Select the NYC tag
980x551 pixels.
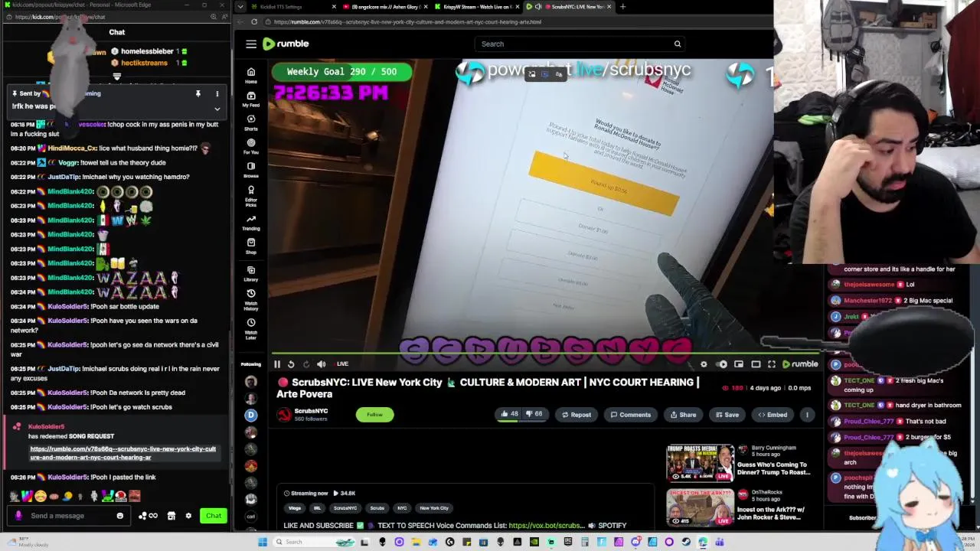[x=402, y=508]
